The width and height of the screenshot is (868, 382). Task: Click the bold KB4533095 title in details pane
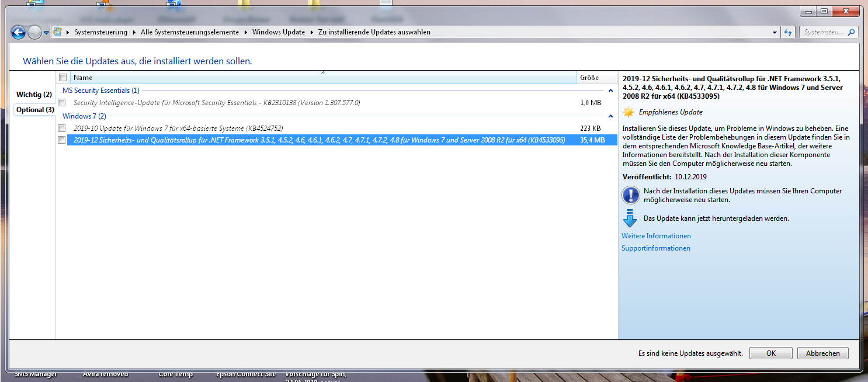click(x=733, y=87)
